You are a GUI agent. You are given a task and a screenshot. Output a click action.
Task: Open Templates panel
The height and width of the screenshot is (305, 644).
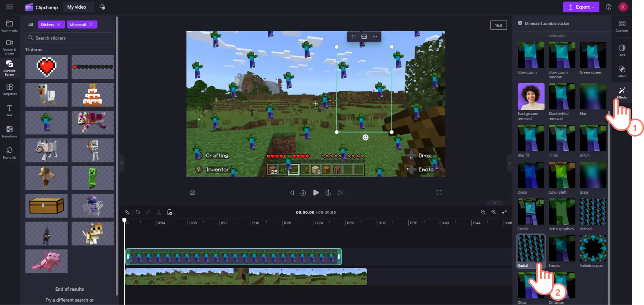pyautogui.click(x=9, y=89)
